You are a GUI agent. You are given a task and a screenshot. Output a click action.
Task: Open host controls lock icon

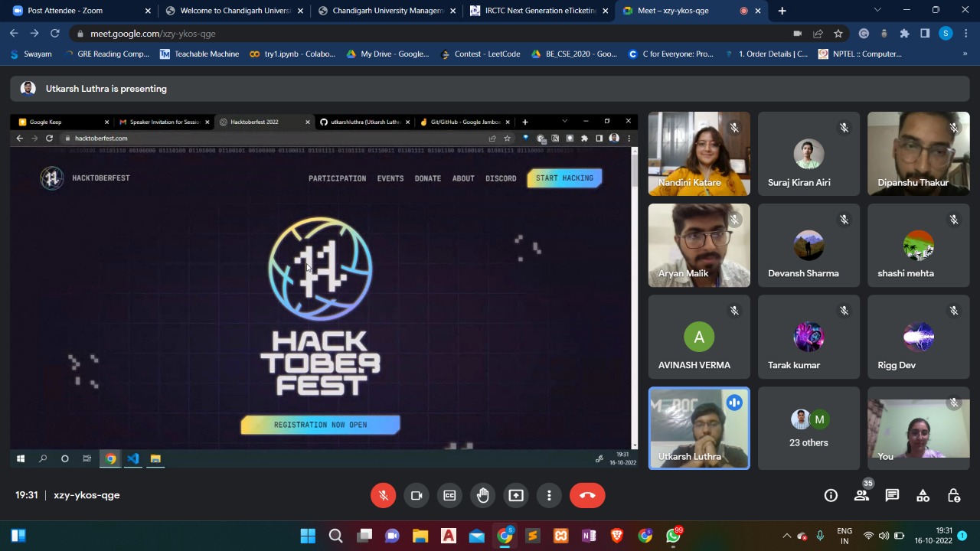point(953,495)
